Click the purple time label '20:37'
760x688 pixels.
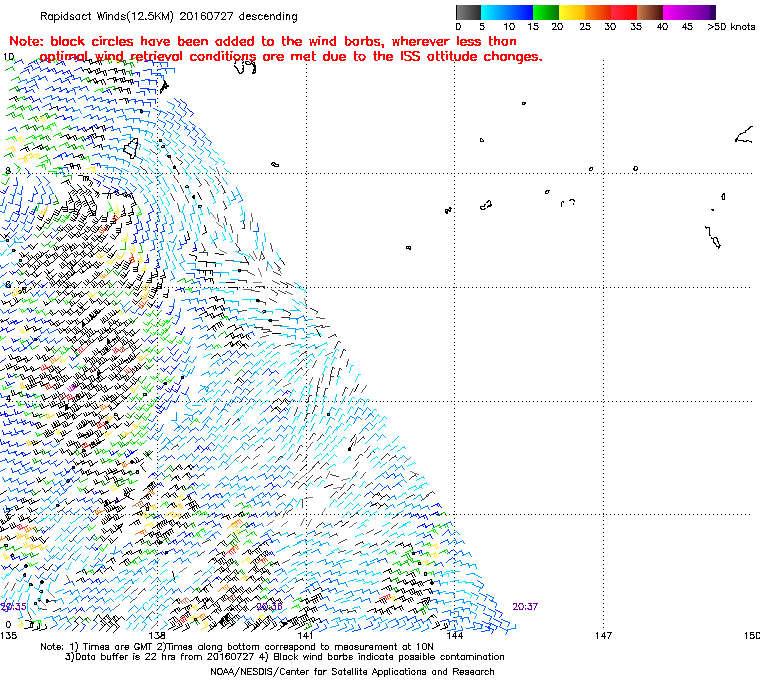point(525,607)
